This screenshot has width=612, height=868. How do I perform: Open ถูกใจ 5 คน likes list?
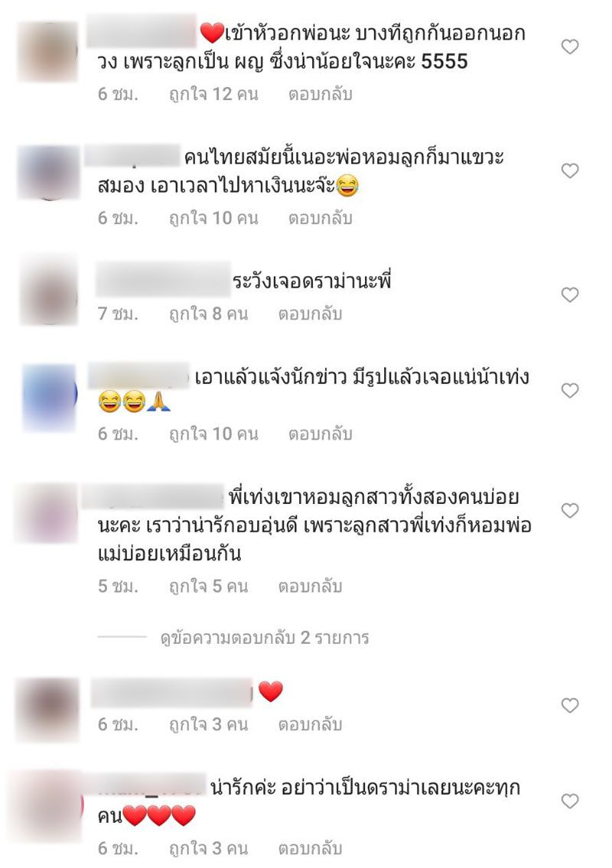208,587
